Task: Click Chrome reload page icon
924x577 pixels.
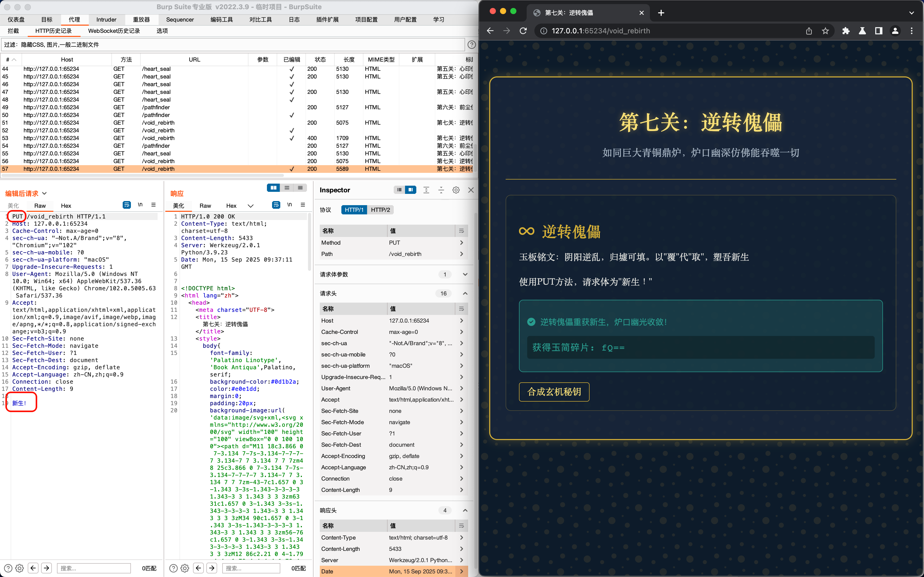Action: pyautogui.click(x=523, y=31)
